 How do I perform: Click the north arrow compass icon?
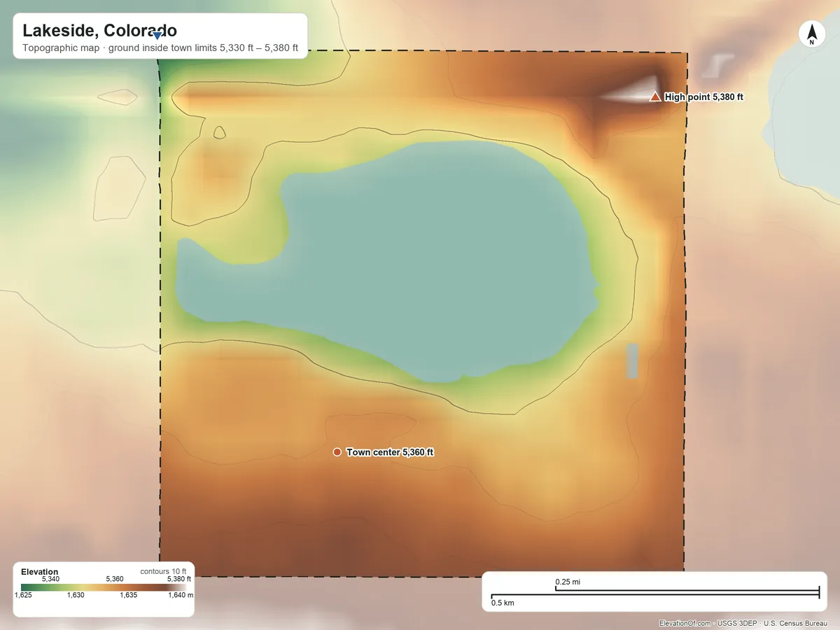[x=811, y=34]
